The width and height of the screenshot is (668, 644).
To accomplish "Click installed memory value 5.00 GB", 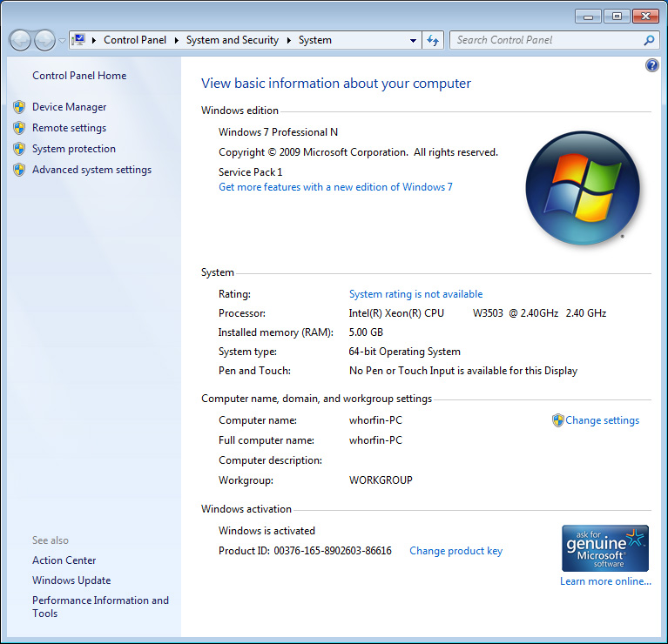I will coord(366,332).
